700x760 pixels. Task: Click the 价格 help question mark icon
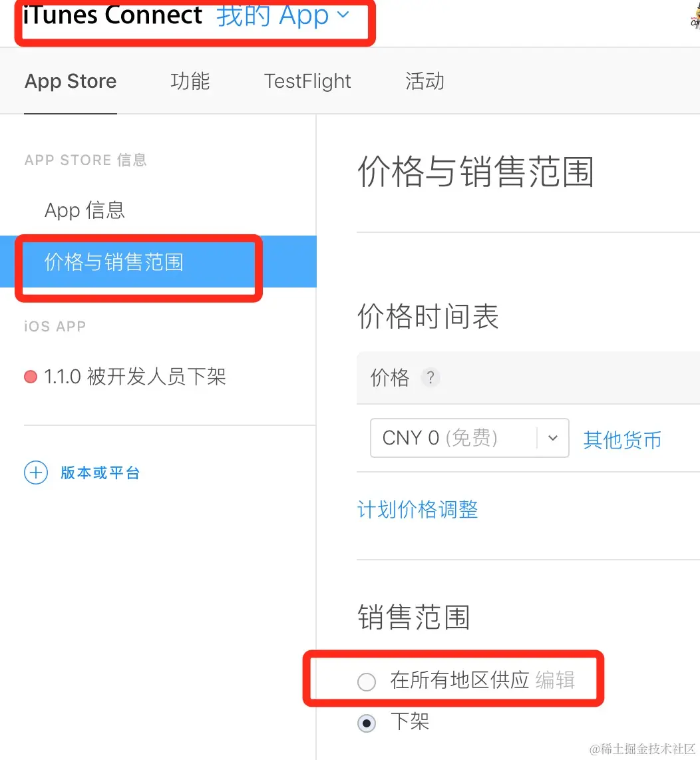[431, 377]
